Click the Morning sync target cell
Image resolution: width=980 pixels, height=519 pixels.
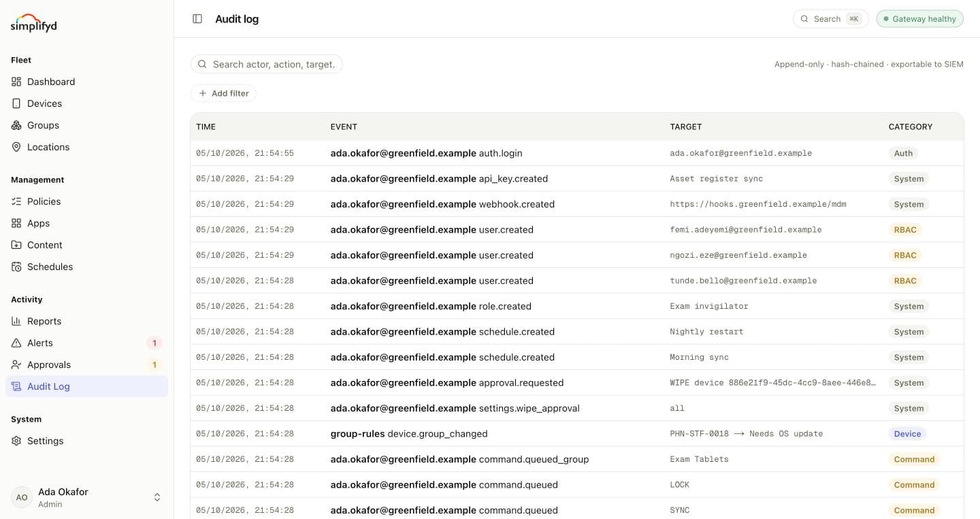[699, 357]
